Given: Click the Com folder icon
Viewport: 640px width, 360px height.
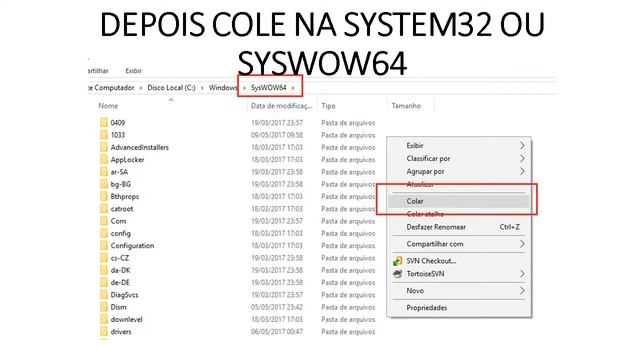Looking at the screenshot, I should tap(104, 221).
